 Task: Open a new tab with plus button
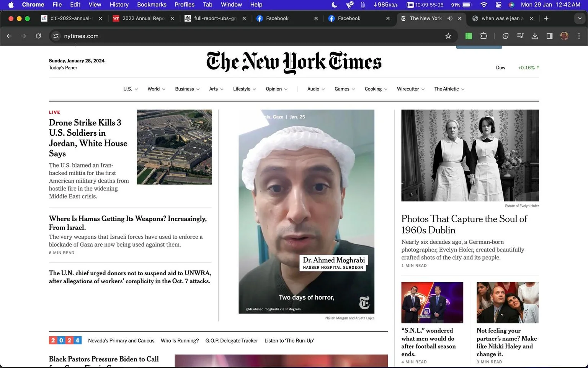coord(546,18)
